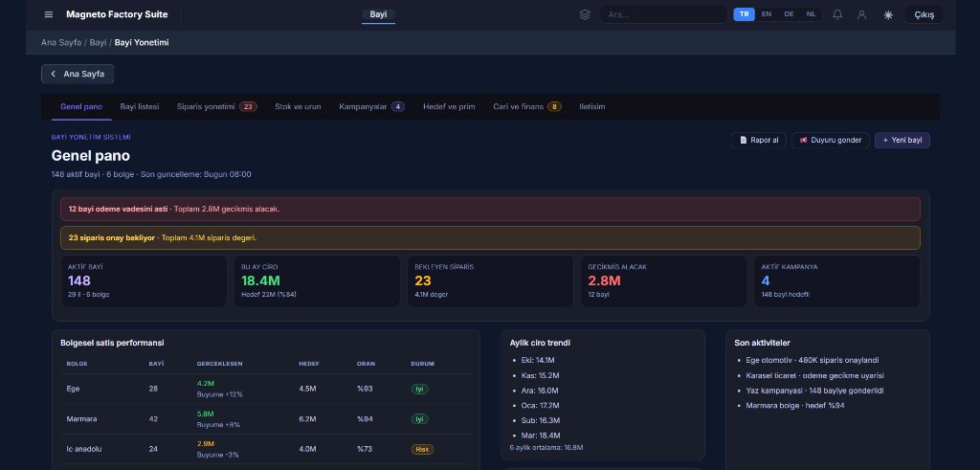This screenshot has width=980, height=470.
Task: Open the hamburger menu beside Magneto Factory Suite
Action: tap(49, 14)
